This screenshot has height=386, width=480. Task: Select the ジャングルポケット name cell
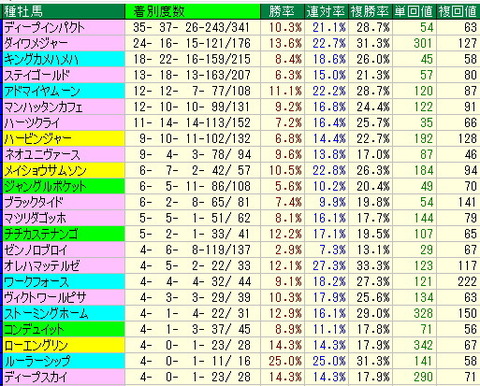tap(64, 186)
